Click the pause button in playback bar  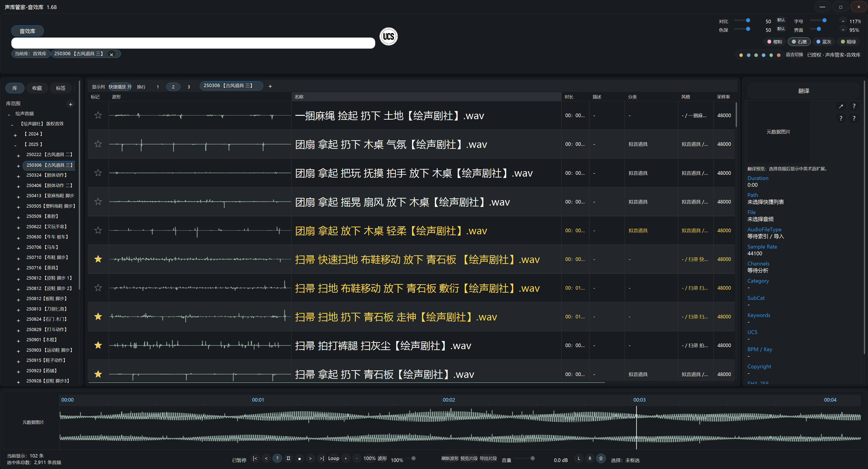point(288,459)
